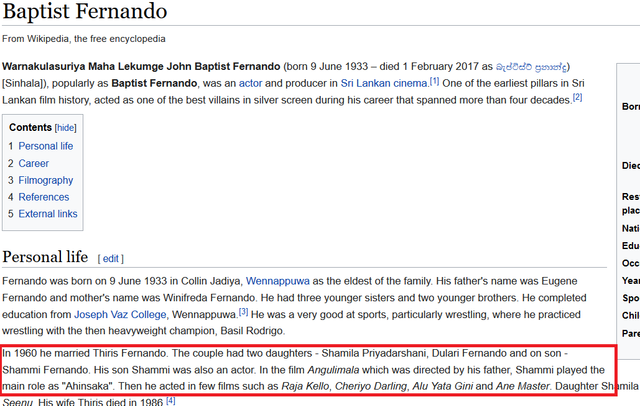Click citation reference [4]
Screen dimensions: 640x406
click(x=171, y=400)
